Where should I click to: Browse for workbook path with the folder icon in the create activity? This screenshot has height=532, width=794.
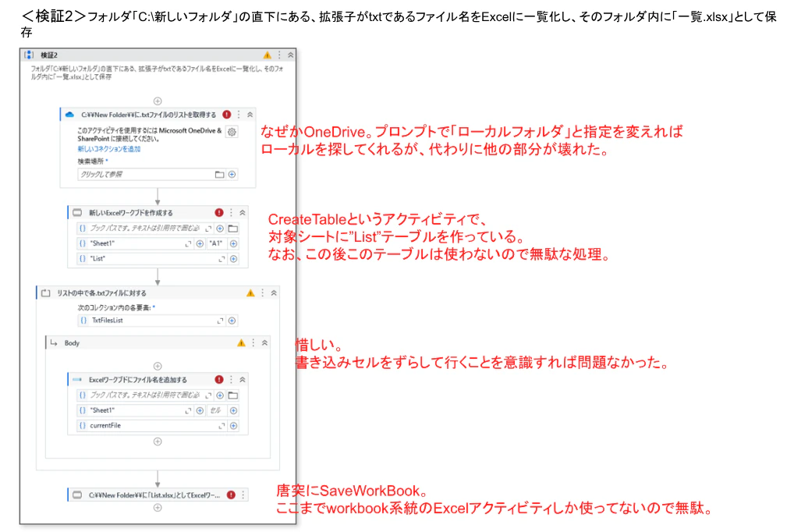(x=233, y=229)
